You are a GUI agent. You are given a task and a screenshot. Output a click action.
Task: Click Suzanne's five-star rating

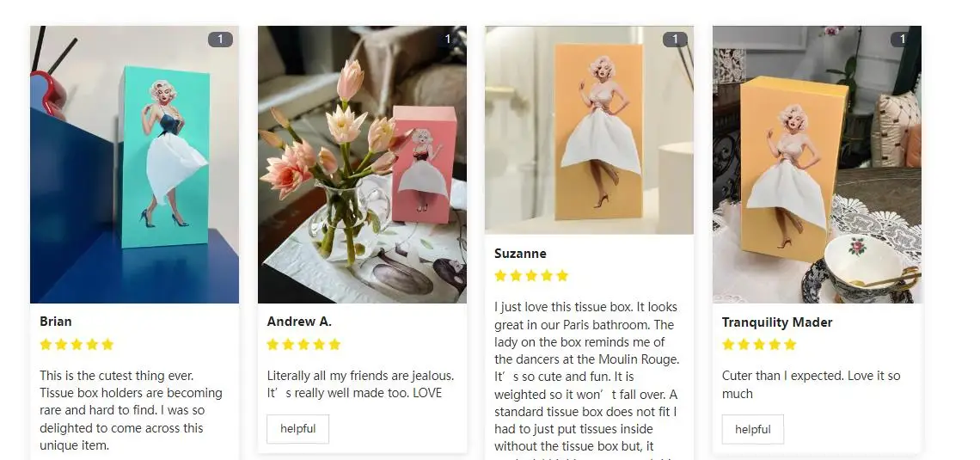(532, 276)
